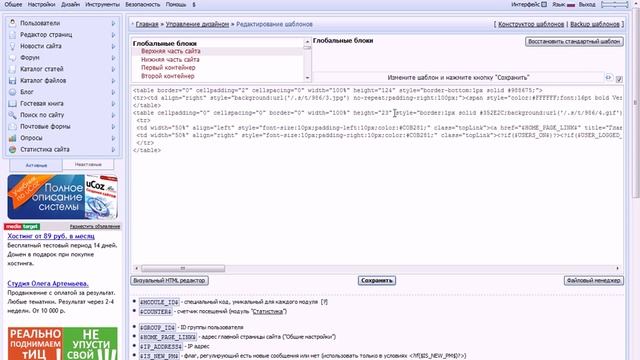
Task: Expand the Гостевая книга submenu arrow
Action: tap(113, 103)
